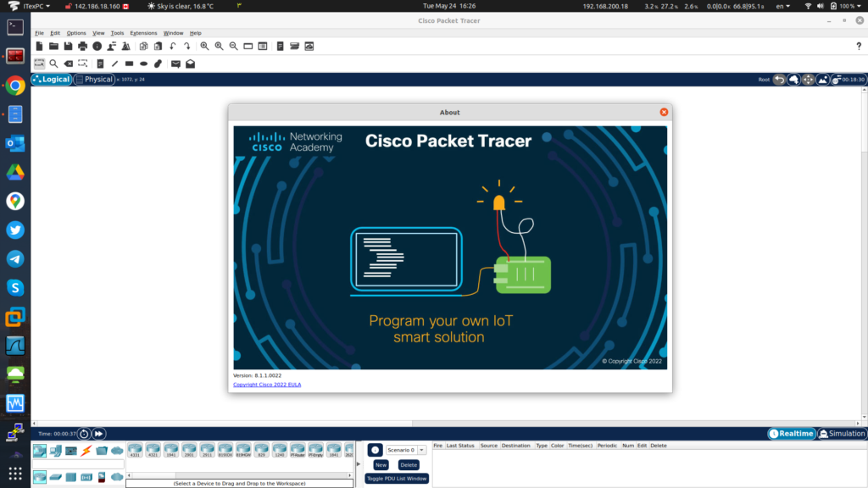The height and width of the screenshot is (488, 868).
Task: Select the Connections lightning bolt category
Action: pos(86,450)
